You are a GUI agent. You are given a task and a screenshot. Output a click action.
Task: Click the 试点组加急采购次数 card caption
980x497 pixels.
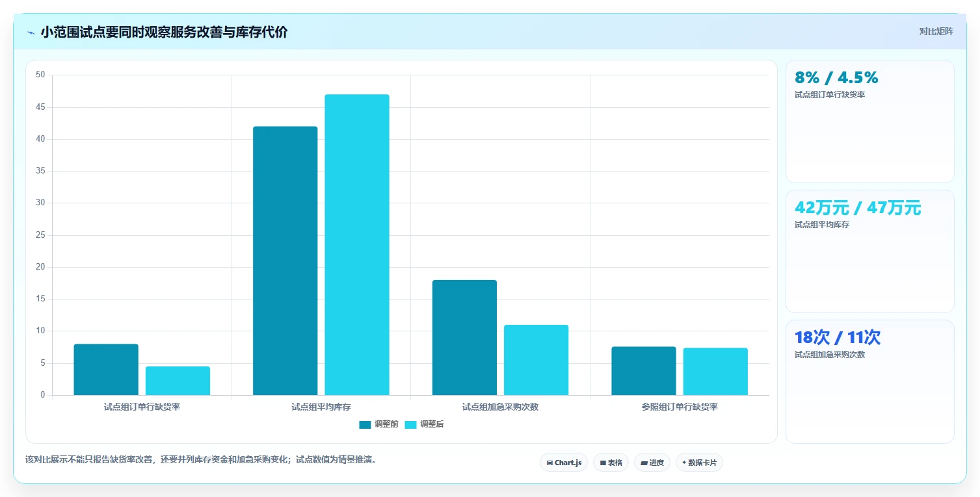pos(830,355)
